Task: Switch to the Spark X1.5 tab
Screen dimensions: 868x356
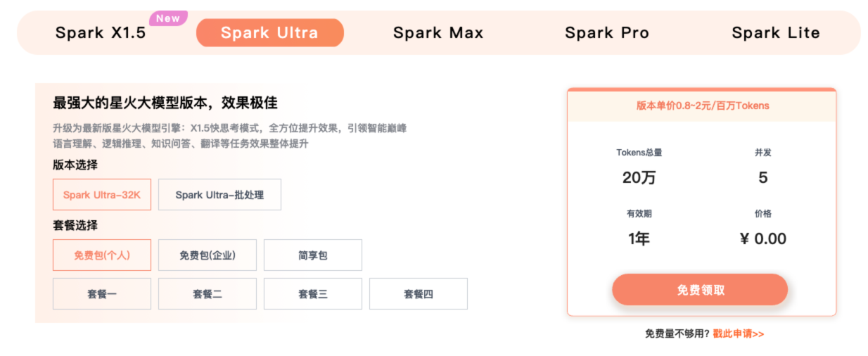Action: tap(101, 33)
